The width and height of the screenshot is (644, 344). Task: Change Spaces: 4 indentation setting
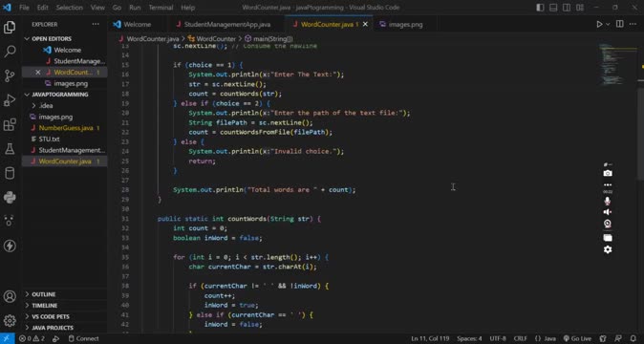coord(469,338)
